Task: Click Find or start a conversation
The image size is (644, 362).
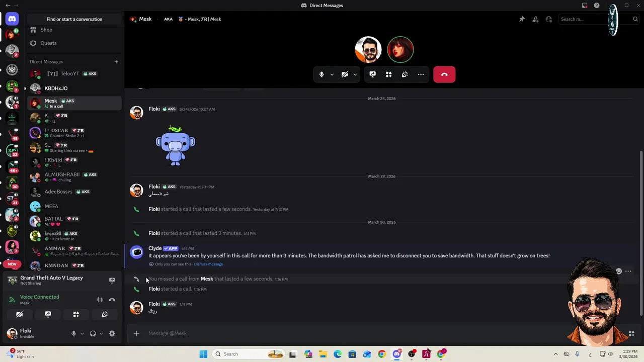Action: 74,19
